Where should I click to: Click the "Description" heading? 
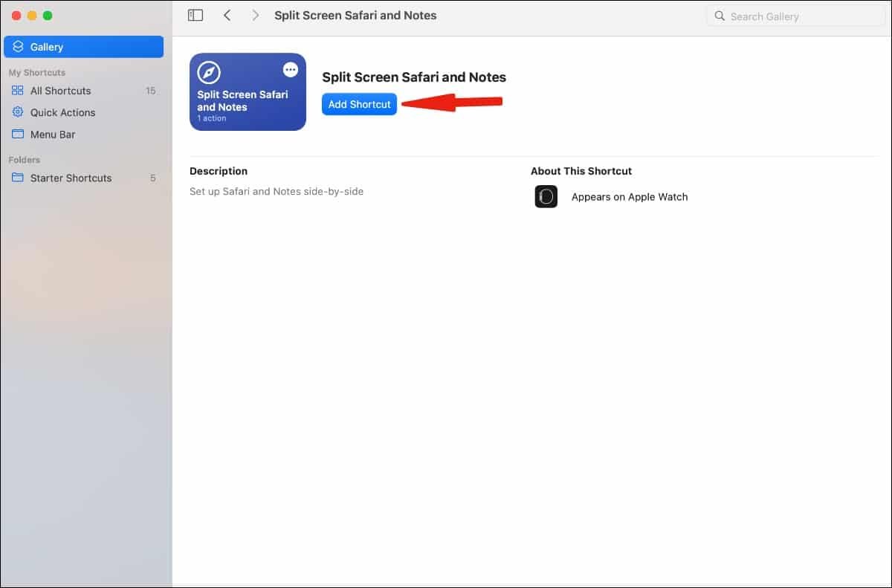[219, 171]
